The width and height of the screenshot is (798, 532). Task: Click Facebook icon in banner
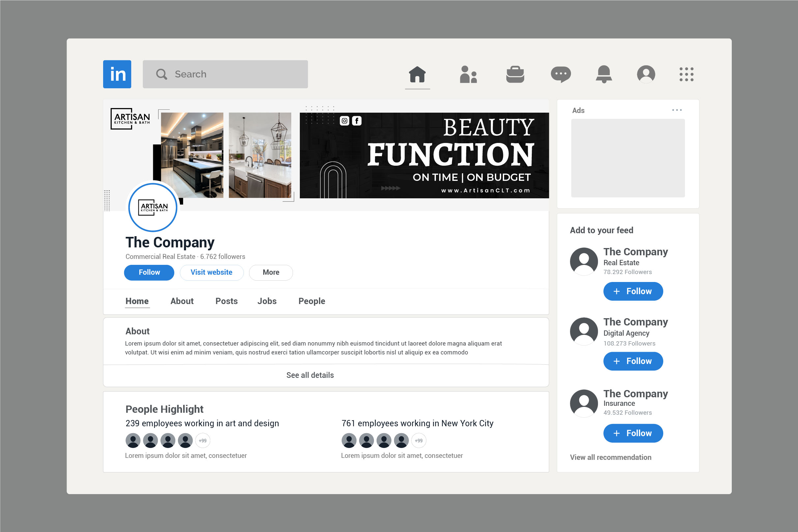point(356,121)
